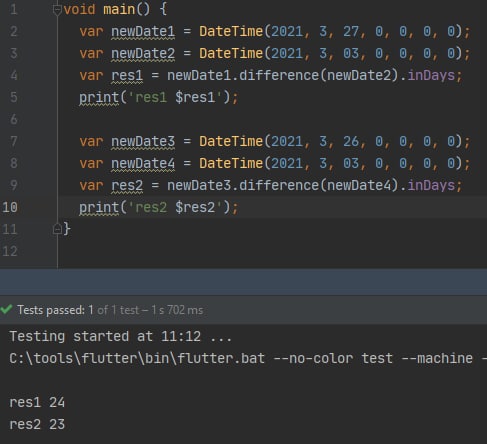Click the DateTime constructor on line 3
The image size is (487, 444).
tap(231, 54)
